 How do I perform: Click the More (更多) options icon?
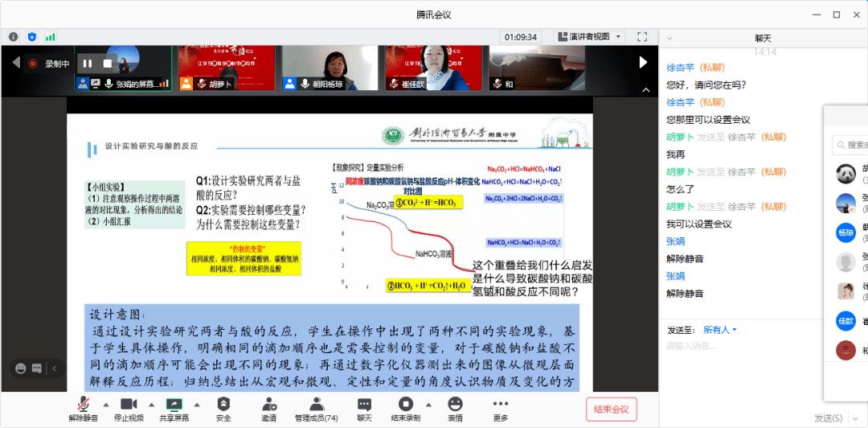tap(501, 405)
